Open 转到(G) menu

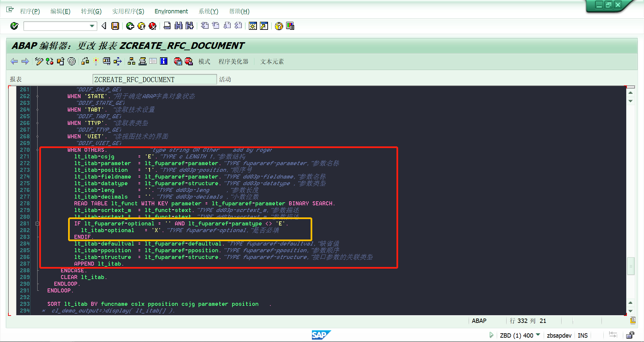(x=91, y=11)
